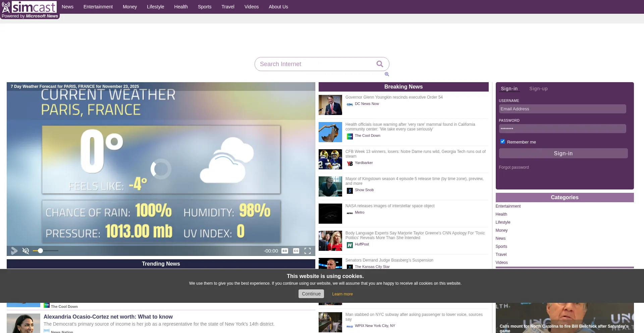Switch to the Sign-up tab
The width and height of the screenshot is (644, 333).
[x=538, y=89]
